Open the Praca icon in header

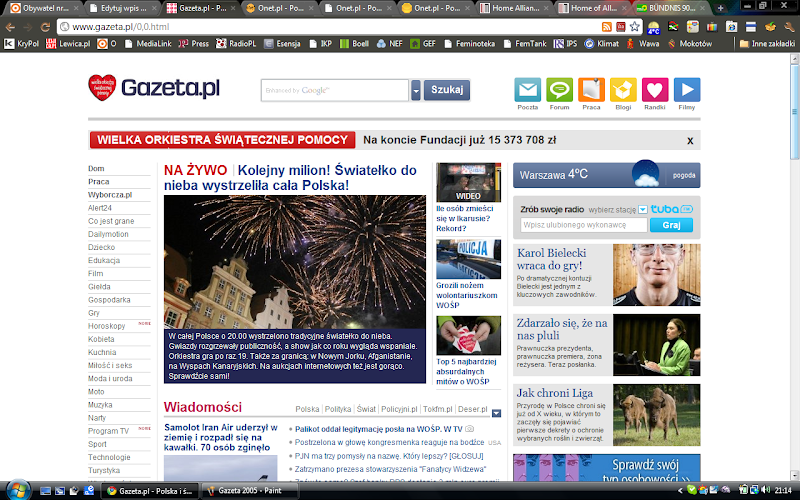tap(591, 90)
